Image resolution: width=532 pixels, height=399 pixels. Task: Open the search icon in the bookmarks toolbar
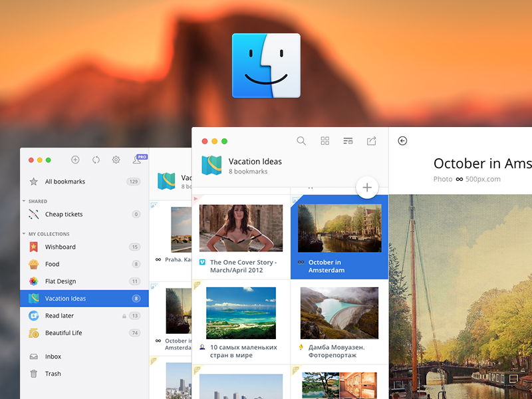click(301, 141)
